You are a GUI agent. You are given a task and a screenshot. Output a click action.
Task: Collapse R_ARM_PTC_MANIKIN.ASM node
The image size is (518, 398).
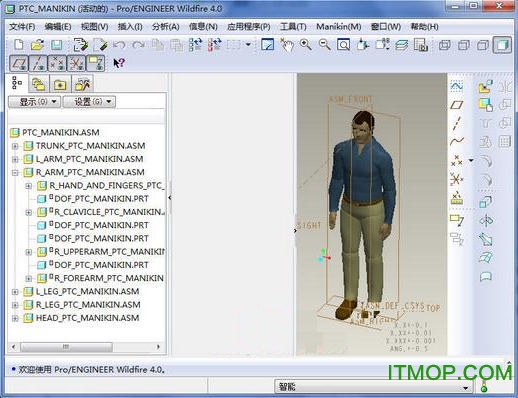pos(15,173)
